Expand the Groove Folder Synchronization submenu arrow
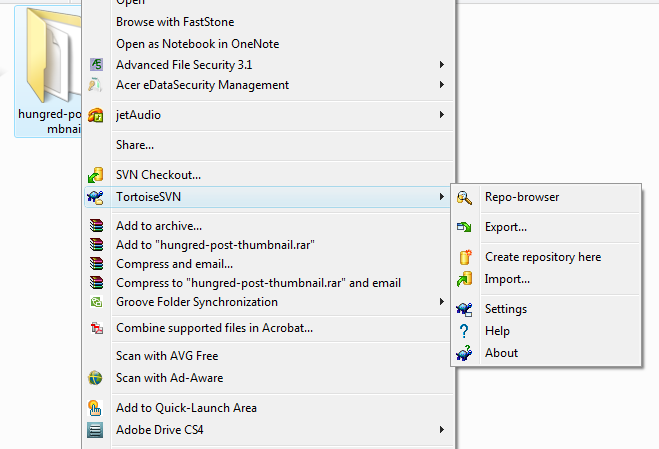Image resolution: width=659 pixels, height=449 pixels. (442, 301)
